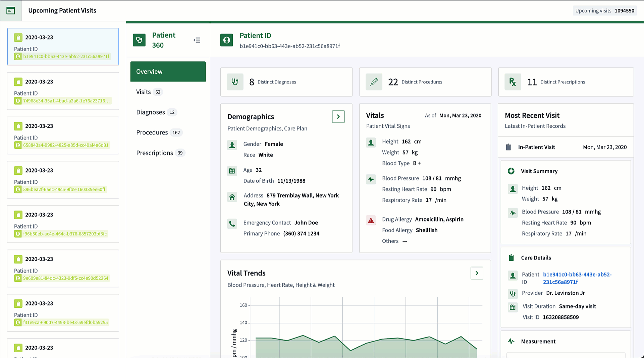
Task: Select visit card with ID 658843a4-9982-4825
Action: point(63,135)
